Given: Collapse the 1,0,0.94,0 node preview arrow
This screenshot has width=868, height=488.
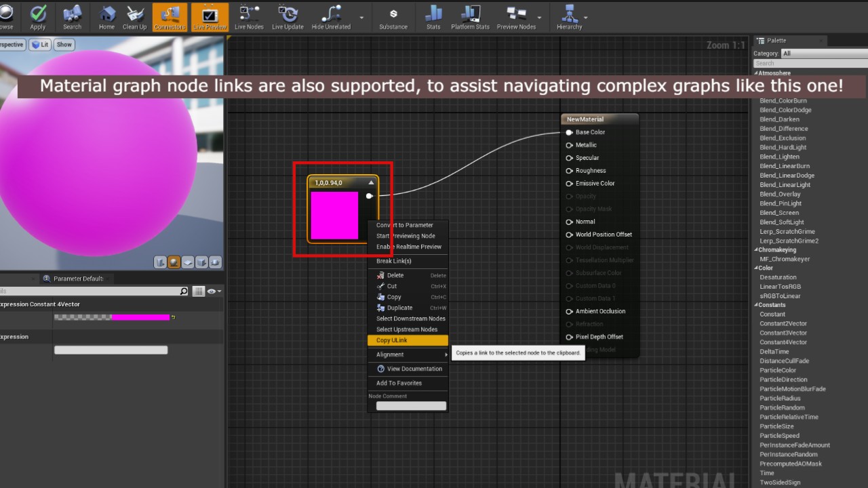Looking at the screenshot, I should click(371, 183).
